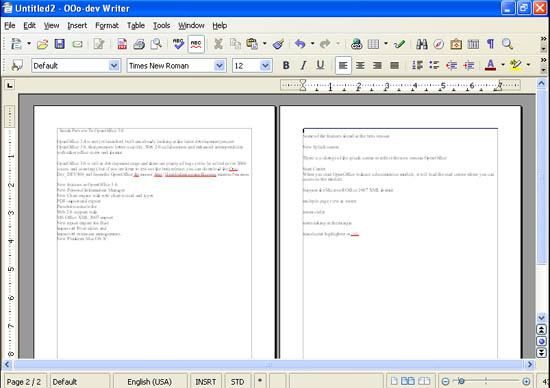Viewport: 550px width, 388px height.
Task: Open Data Sources icon
Action: coord(473,44)
